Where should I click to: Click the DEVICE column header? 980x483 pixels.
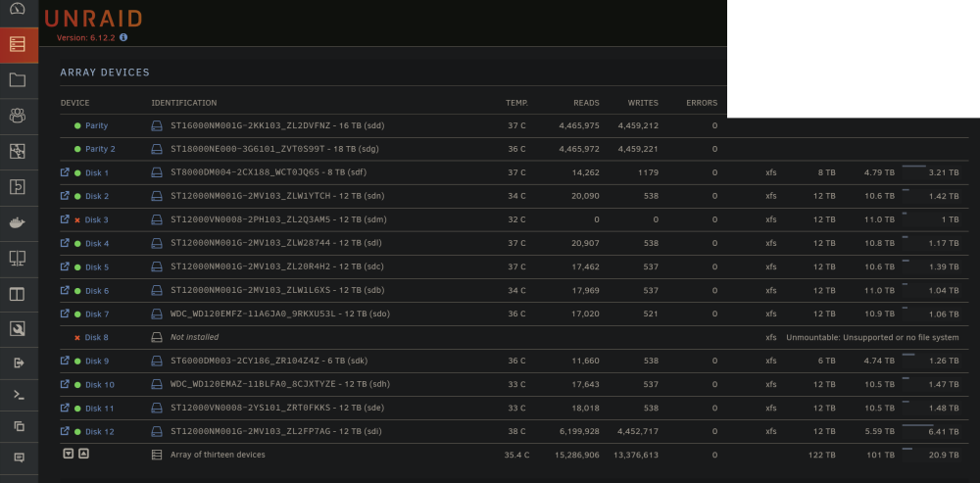pos(75,103)
